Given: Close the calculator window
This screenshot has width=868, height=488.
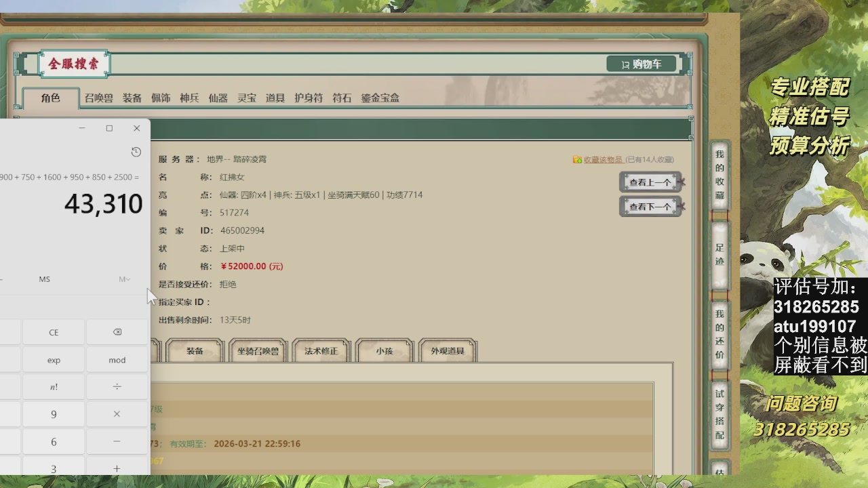Looking at the screenshot, I should click(x=136, y=128).
